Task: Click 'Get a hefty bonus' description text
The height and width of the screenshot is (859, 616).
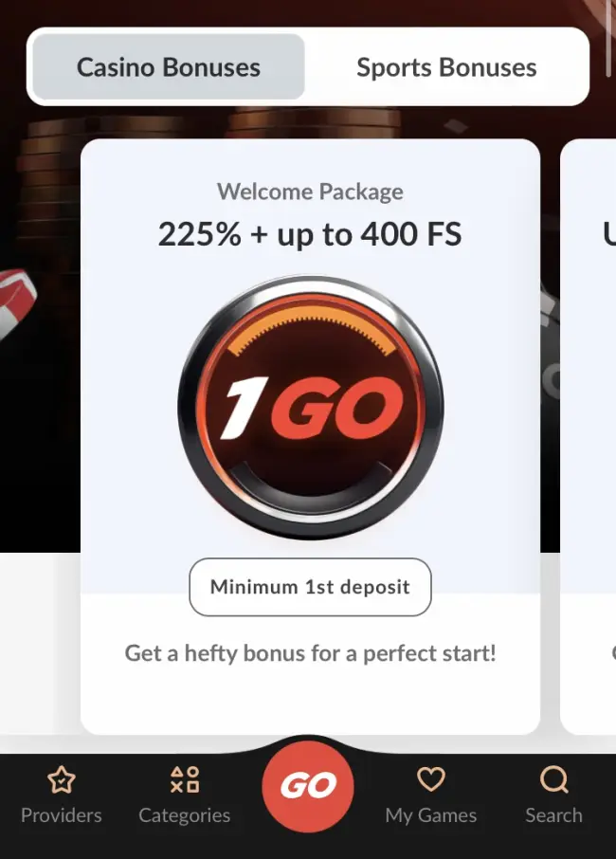Action: click(x=311, y=653)
